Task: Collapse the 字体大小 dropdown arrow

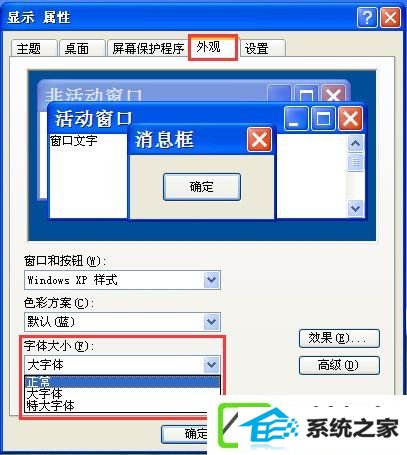Action: [x=212, y=365]
